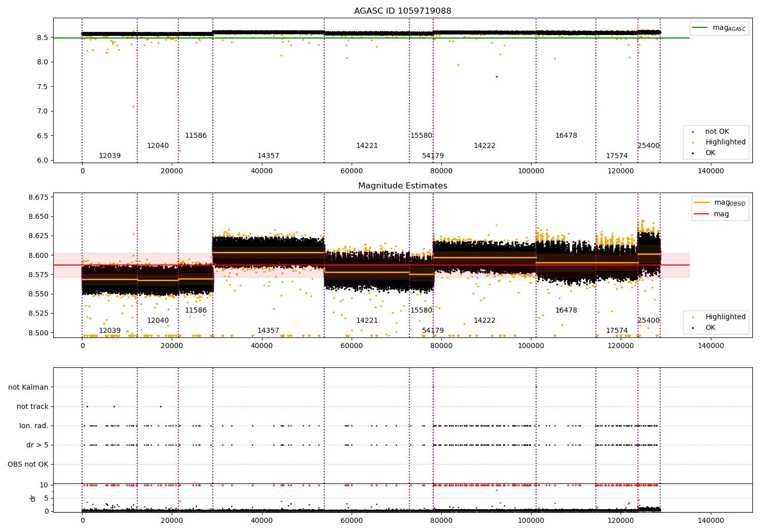Click y-axis tick 8.500 in middle plot
Image resolution: width=760 pixels, height=532 pixels.
point(39,333)
